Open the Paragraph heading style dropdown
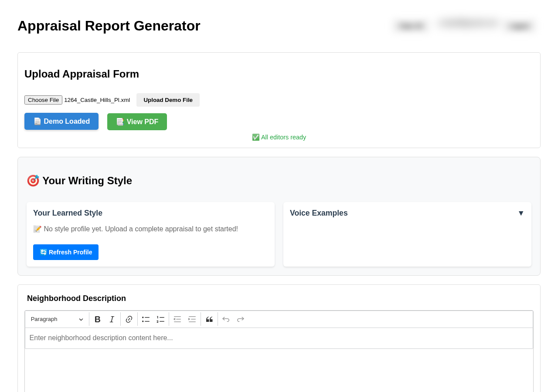Viewport: 558px width, 392px height. pos(57,319)
